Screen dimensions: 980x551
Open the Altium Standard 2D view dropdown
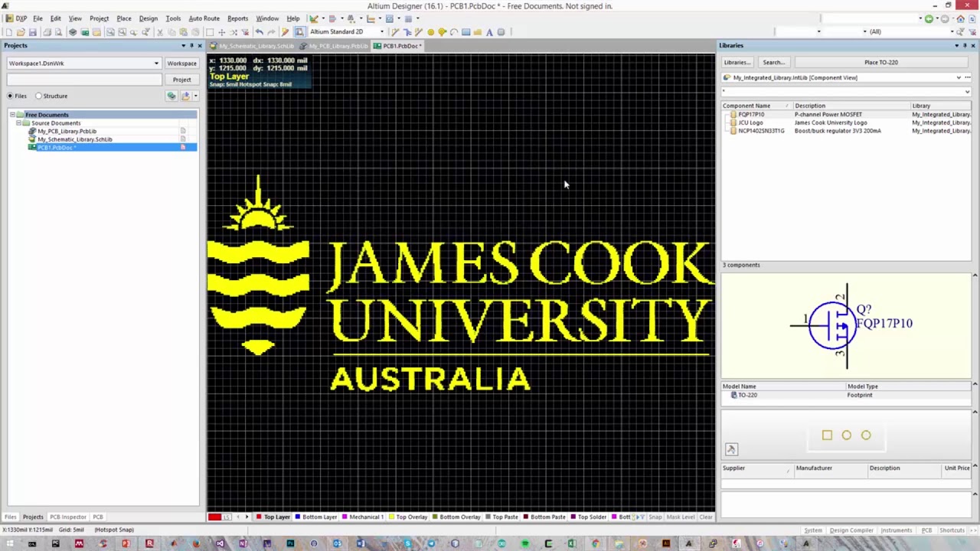[x=382, y=32]
